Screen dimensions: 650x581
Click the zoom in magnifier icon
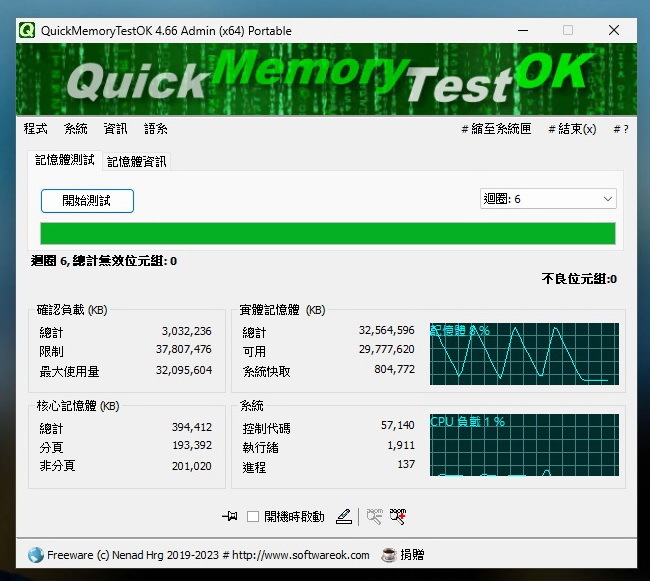(x=398, y=516)
